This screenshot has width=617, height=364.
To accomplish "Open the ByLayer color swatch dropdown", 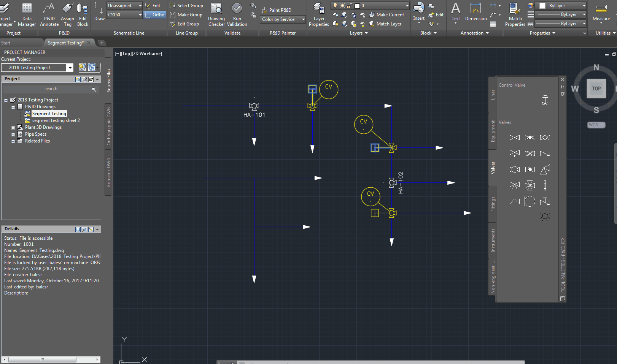I will pyautogui.click(x=584, y=6).
